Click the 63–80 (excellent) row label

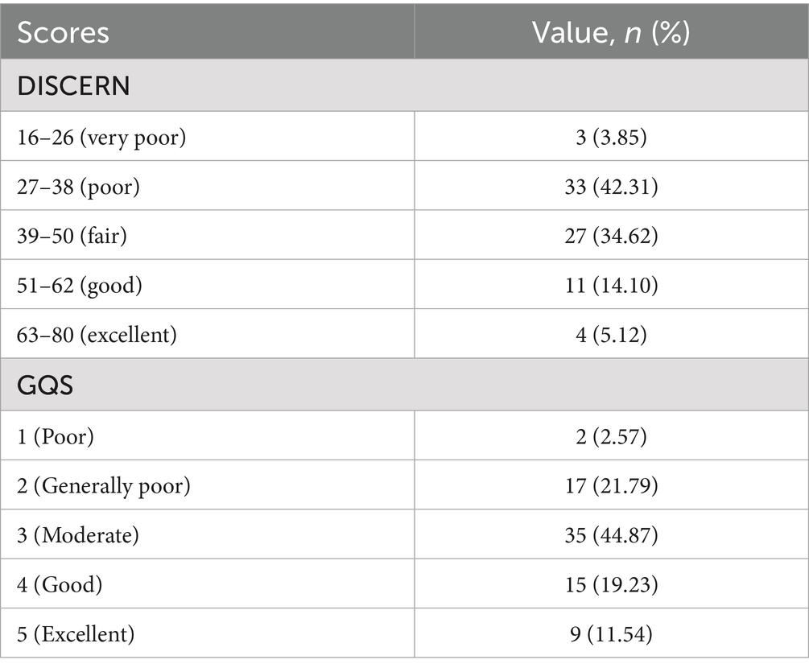[96, 334]
